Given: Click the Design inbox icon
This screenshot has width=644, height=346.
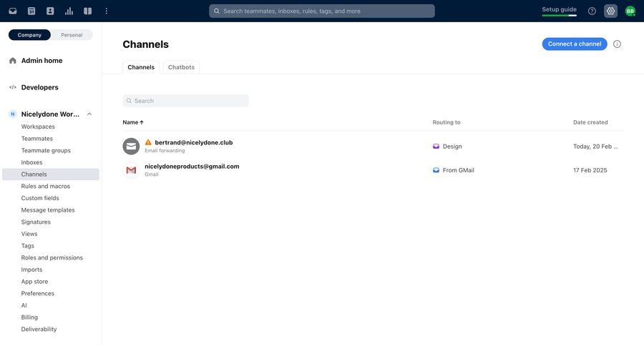Looking at the screenshot, I should pos(436,146).
